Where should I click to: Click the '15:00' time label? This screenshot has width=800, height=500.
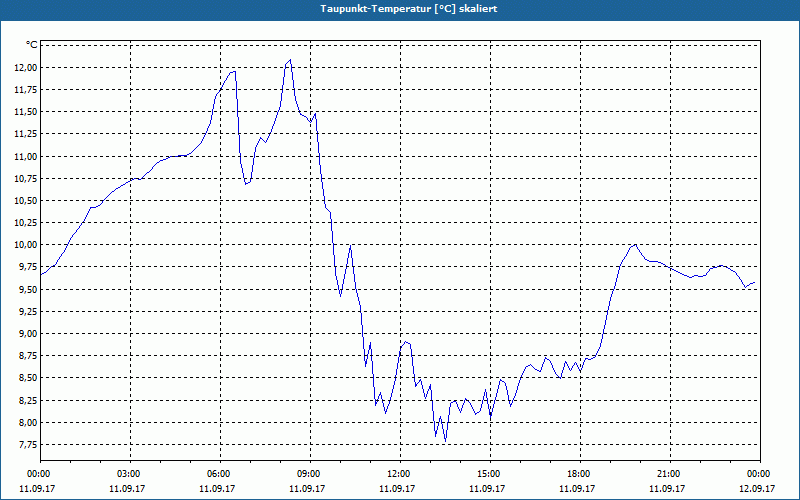tap(490, 474)
